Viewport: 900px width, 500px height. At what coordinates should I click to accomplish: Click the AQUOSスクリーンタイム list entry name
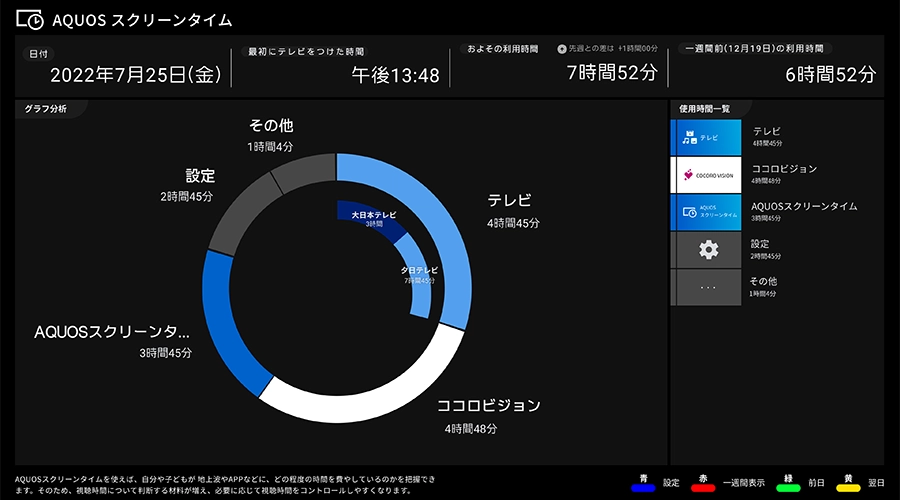804,206
